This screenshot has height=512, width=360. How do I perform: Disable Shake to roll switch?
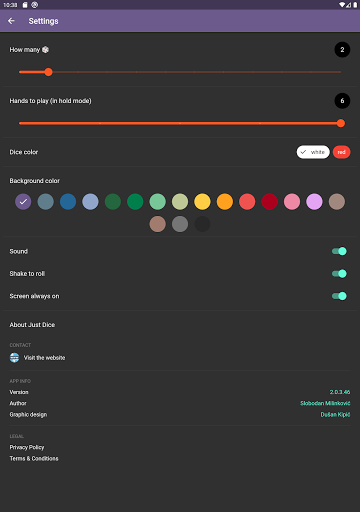[x=339, y=274]
